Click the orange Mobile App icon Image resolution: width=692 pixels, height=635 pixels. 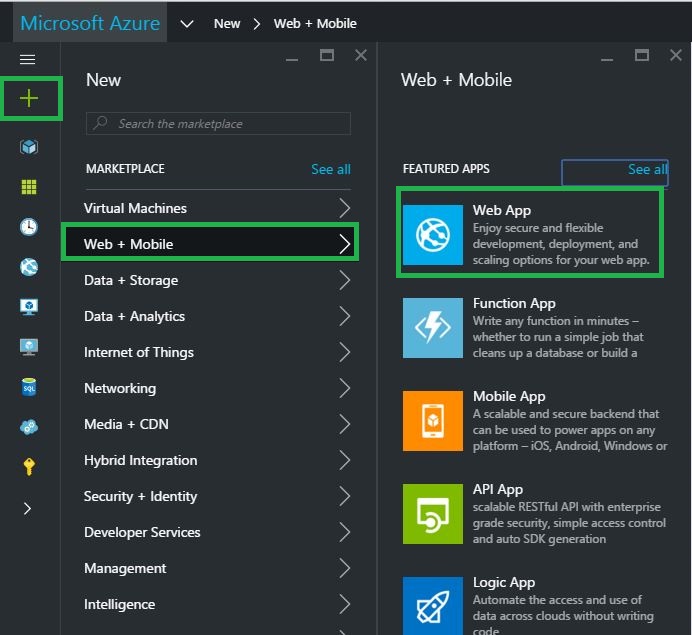point(432,420)
